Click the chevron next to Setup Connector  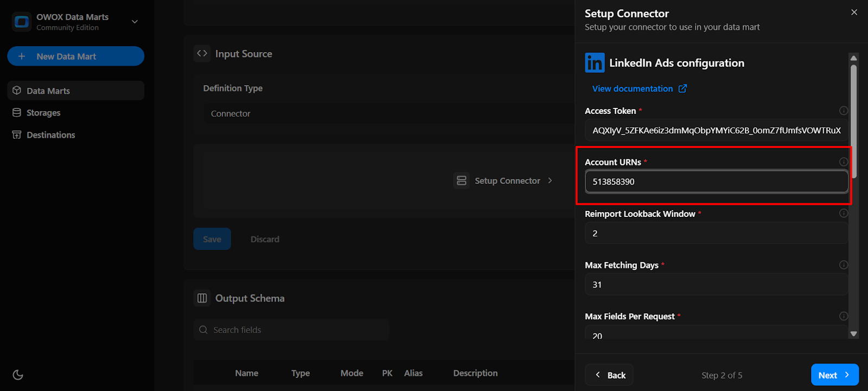550,181
